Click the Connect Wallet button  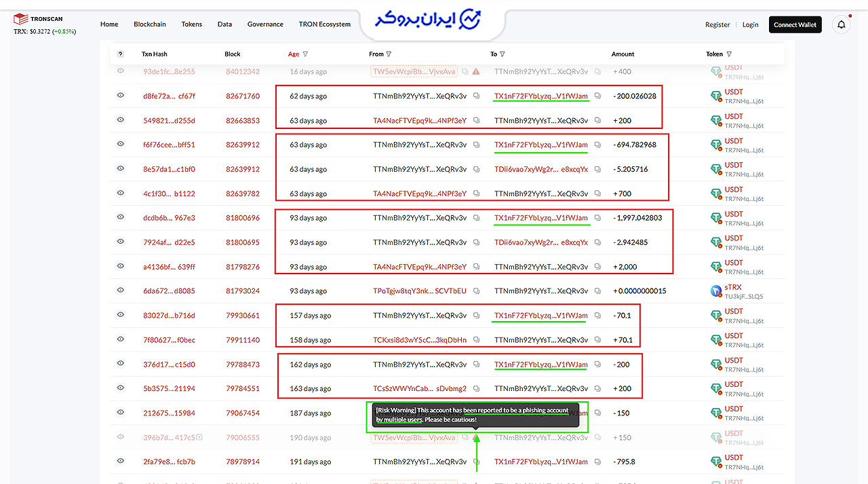coord(795,24)
